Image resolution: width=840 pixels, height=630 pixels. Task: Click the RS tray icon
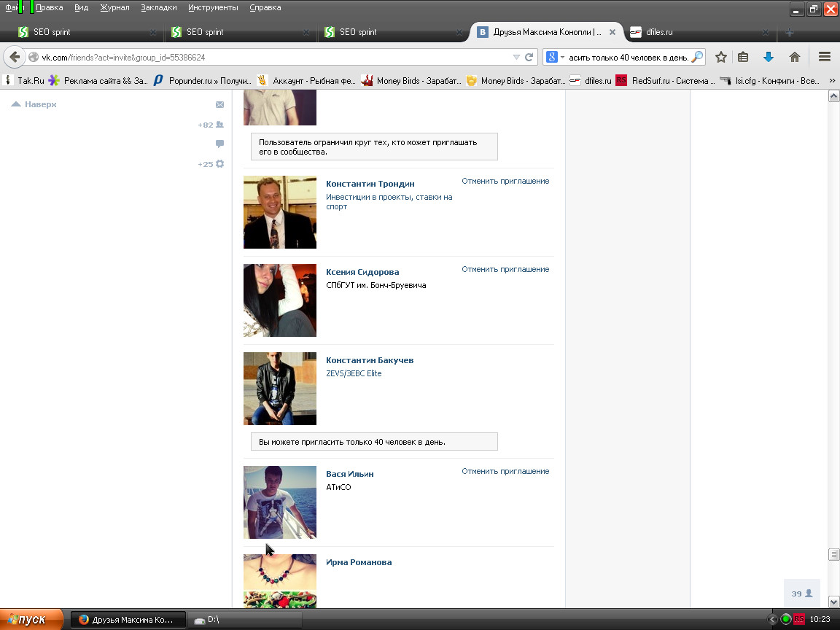click(798, 619)
